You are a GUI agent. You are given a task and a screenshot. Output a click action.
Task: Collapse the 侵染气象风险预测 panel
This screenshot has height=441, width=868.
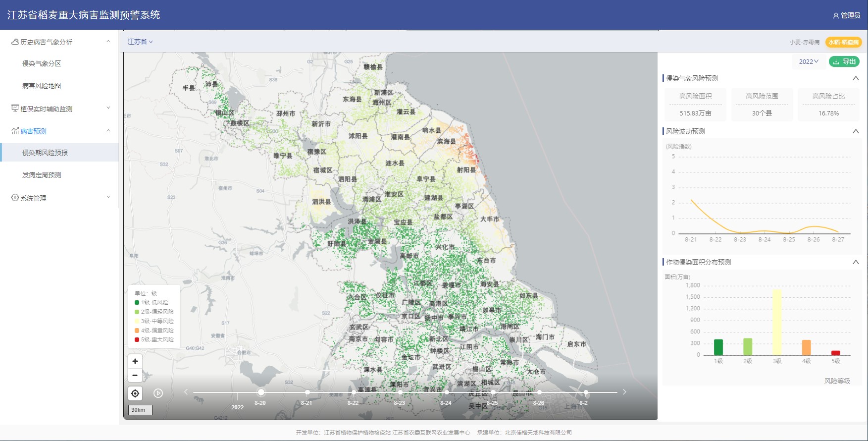[x=856, y=78]
